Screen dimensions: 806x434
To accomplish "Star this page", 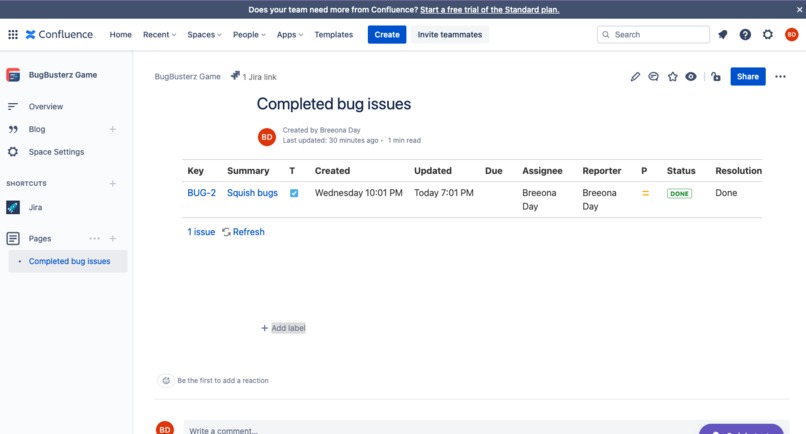I will (x=672, y=77).
